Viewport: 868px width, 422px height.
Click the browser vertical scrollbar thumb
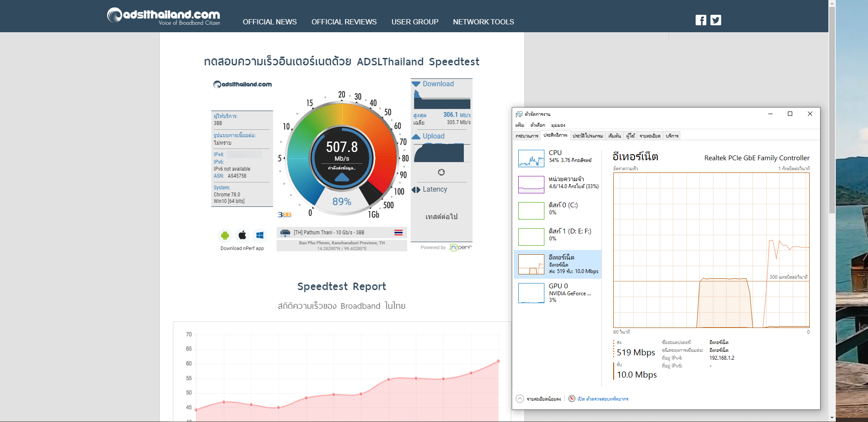pos(832,111)
